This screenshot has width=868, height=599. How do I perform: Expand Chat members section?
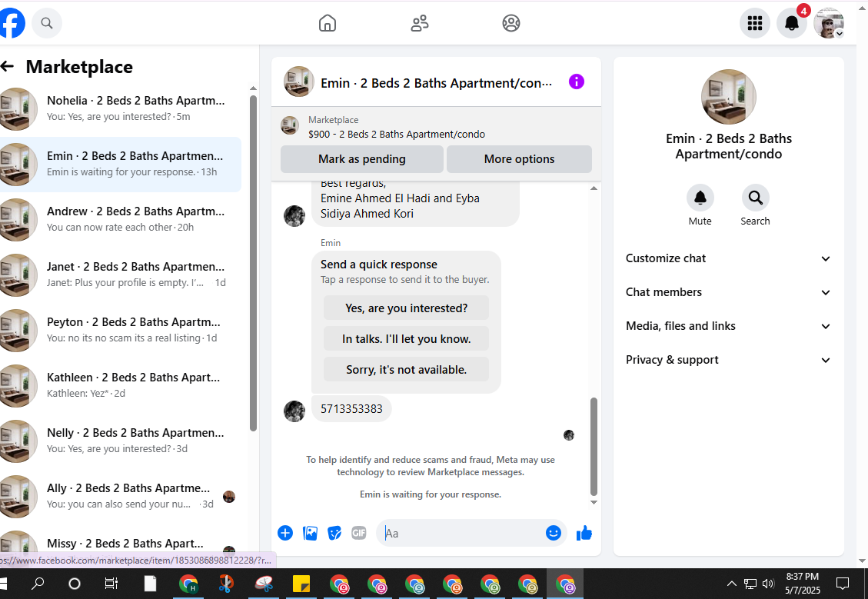pos(729,292)
